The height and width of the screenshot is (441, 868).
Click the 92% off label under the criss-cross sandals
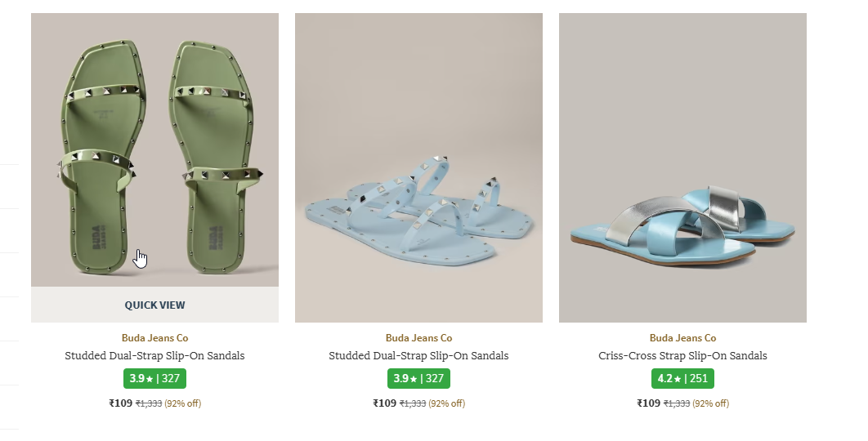coord(710,403)
